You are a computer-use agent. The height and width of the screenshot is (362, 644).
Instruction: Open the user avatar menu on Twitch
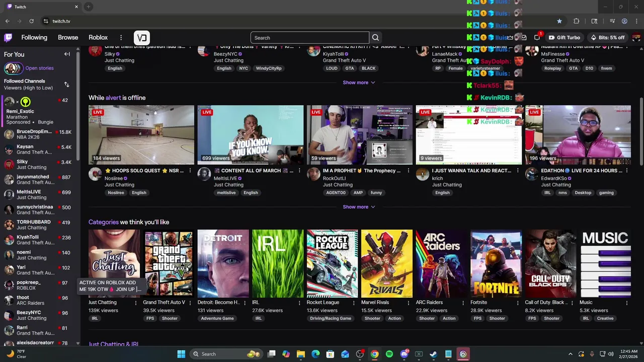pyautogui.click(x=636, y=38)
